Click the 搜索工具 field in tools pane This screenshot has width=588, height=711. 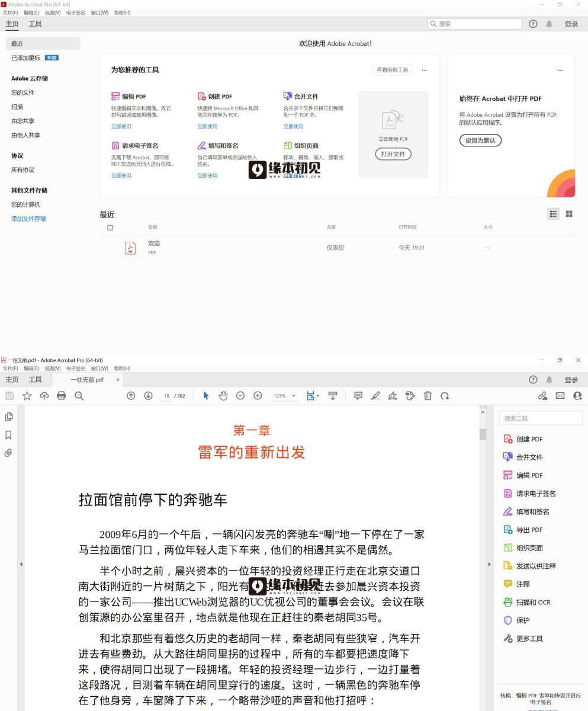pos(541,418)
